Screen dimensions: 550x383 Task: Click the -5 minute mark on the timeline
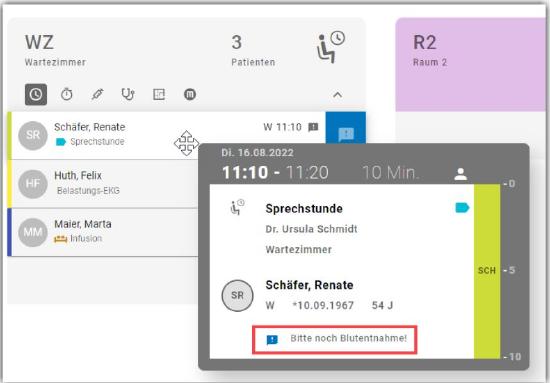509,270
